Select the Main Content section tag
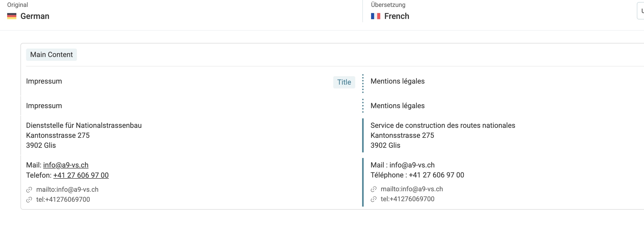644x248 pixels. [51, 55]
